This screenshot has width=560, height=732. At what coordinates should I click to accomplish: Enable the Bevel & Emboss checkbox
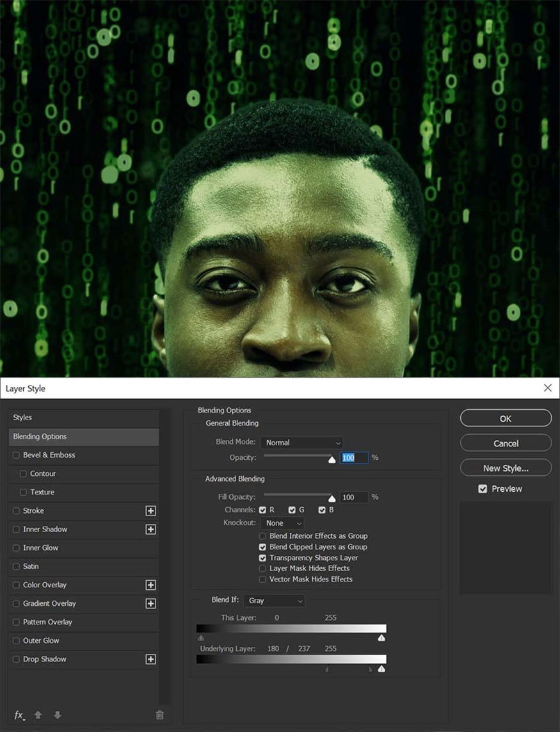16,455
